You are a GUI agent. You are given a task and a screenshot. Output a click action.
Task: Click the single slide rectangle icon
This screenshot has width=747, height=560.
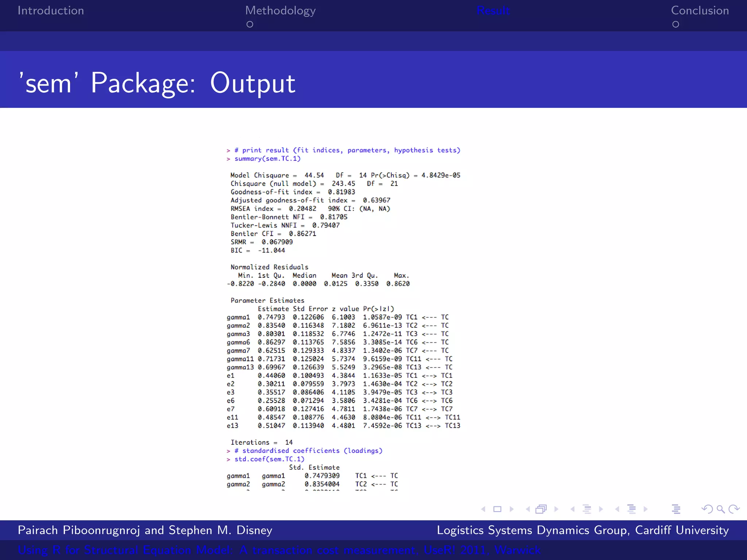(497, 509)
